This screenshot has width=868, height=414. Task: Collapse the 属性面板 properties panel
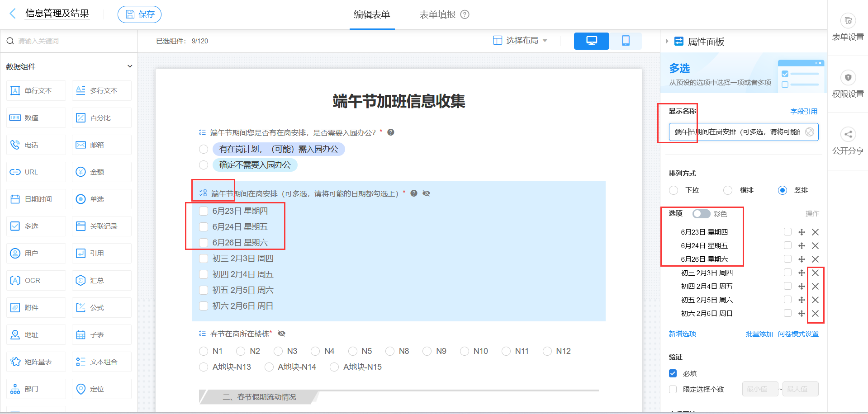tap(667, 42)
